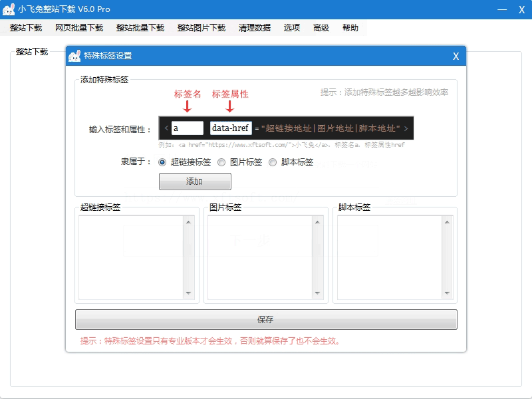The width and height of the screenshot is (532, 399).
Task: Click the tag attribute field containing 'data-href'
Action: click(231, 128)
